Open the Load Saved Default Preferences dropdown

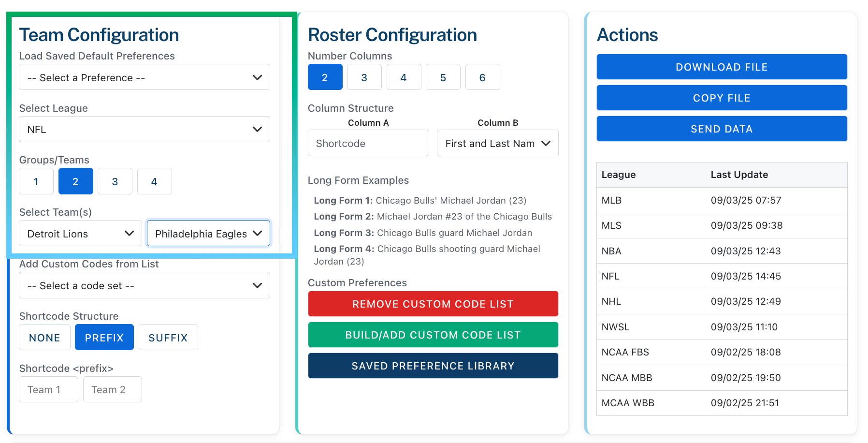(x=144, y=77)
